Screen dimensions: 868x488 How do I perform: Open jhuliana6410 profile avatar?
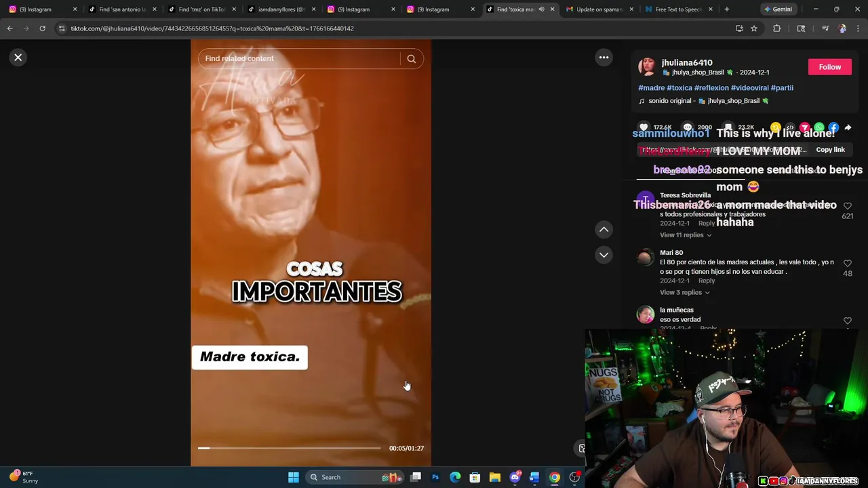point(648,66)
